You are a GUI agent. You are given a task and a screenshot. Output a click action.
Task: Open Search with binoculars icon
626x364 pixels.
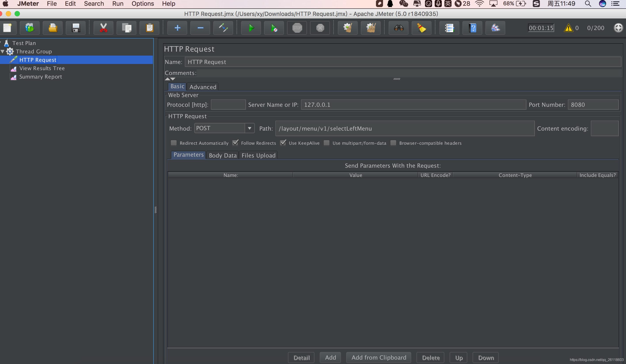(399, 28)
